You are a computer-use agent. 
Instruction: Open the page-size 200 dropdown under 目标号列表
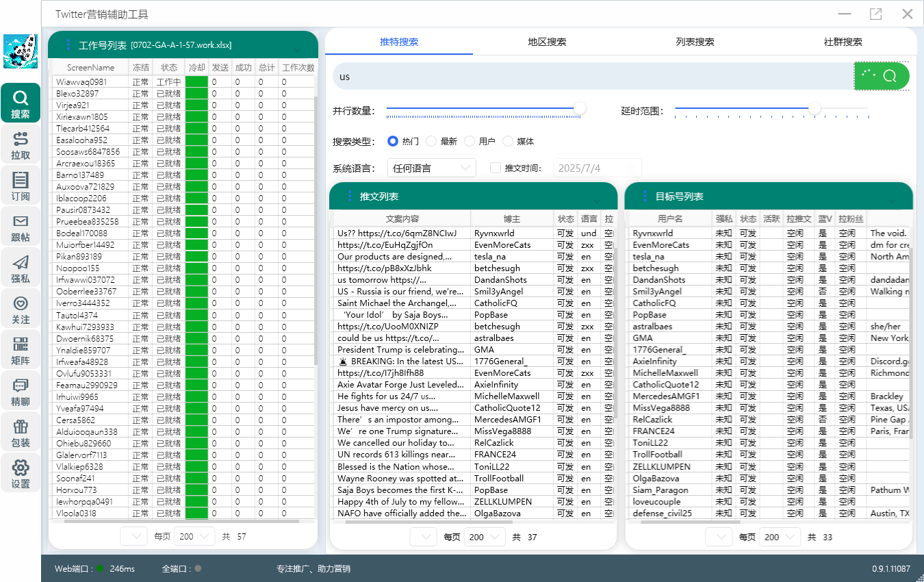pos(780,537)
